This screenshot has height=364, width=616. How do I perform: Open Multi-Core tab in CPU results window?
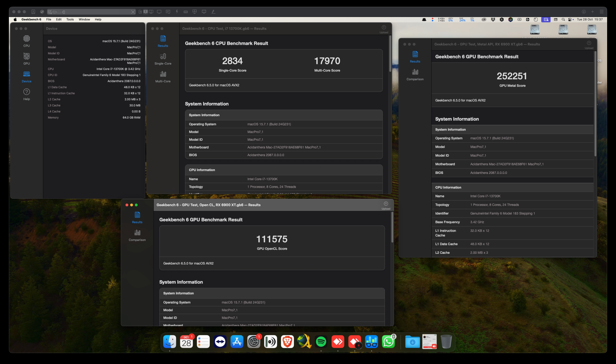point(163,76)
